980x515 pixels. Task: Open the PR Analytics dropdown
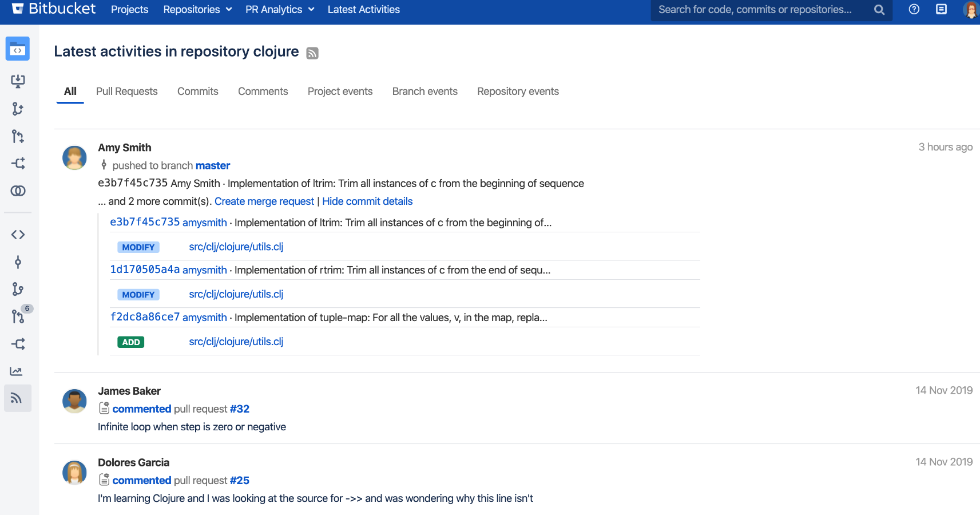[x=279, y=9]
